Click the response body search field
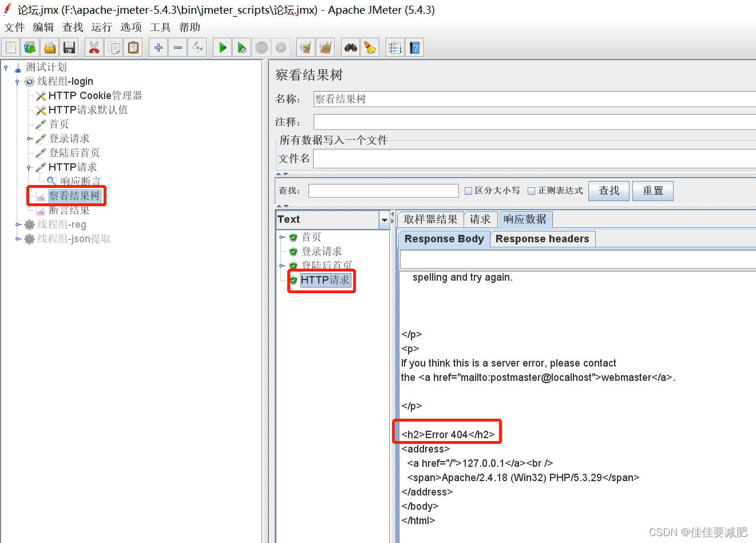Screen dimensions: 756x543 click(x=578, y=260)
